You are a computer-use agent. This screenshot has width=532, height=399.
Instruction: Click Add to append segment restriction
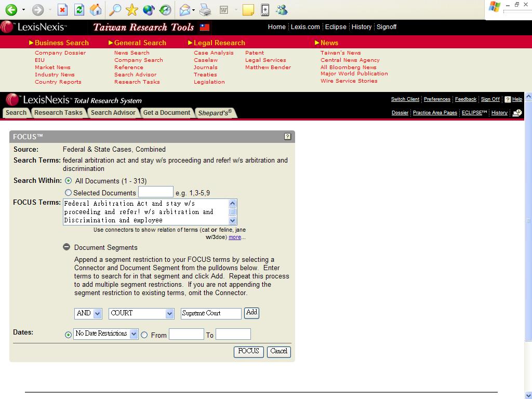pos(252,313)
